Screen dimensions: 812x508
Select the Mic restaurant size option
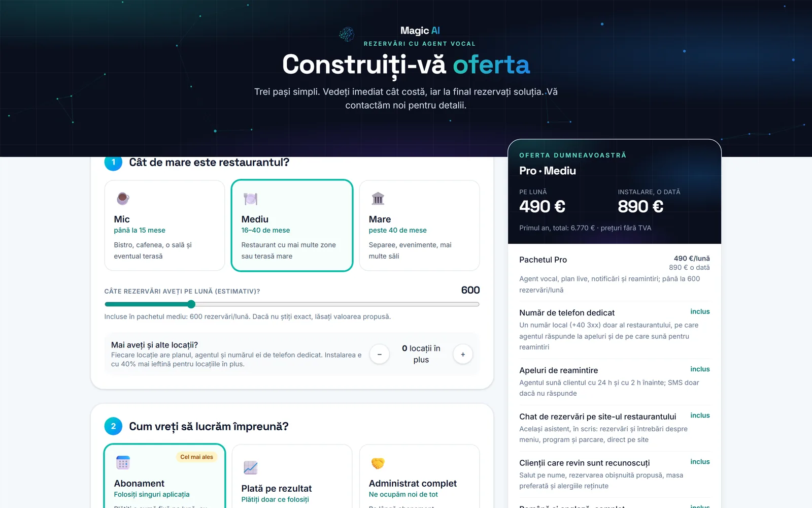tap(164, 226)
